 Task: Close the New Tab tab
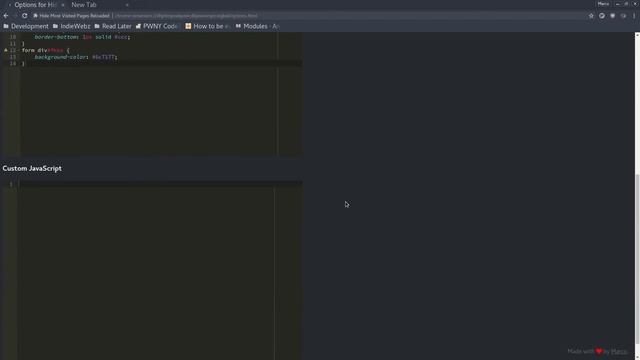tap(127, 5)
